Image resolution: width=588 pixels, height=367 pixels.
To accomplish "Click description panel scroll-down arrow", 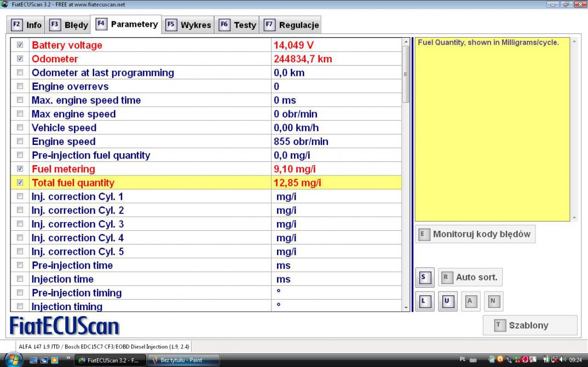I will (x=574, y=217).
